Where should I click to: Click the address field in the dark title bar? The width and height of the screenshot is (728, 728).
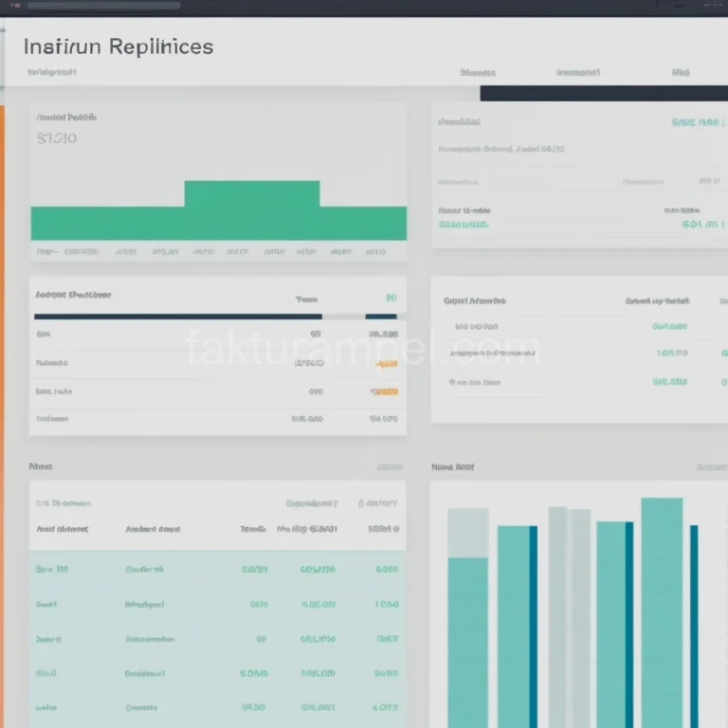pyautogui.click(x=104, y=6)
